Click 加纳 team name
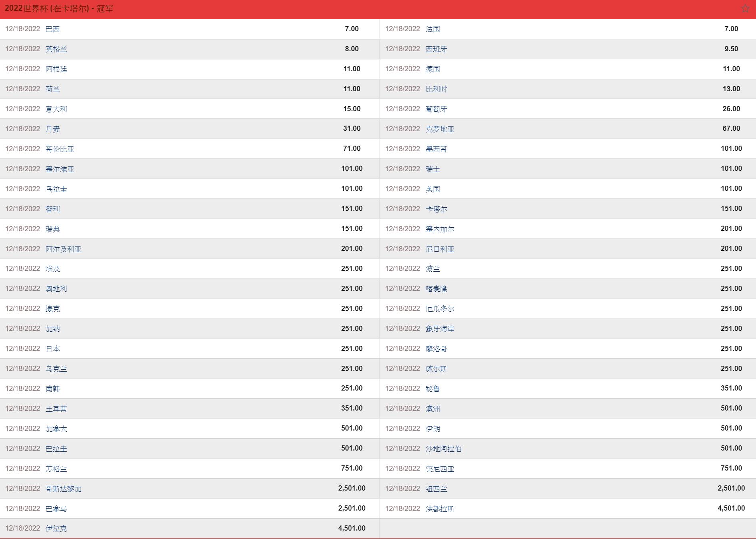This screenshot has width=756, height=539. 53,329
